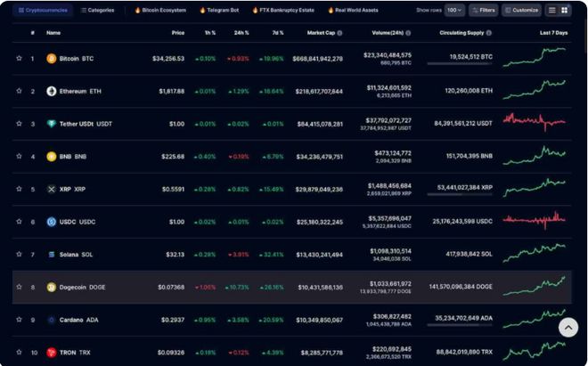Sort by Price column header

click(x=178, y=33)
